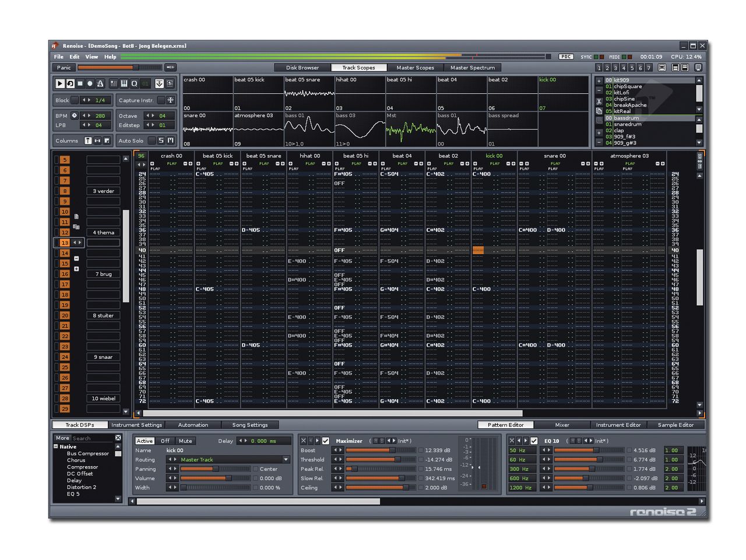Switch to the Disk Browser tab
This screenshot has height=560, width=746.
pyautogui.click(x=302, y=68)
